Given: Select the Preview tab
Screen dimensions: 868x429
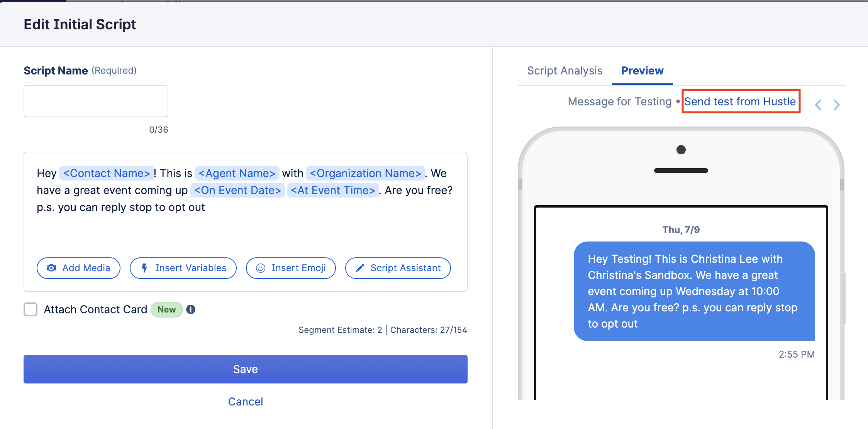Looking at the screenshot, I should pos(642,71).
